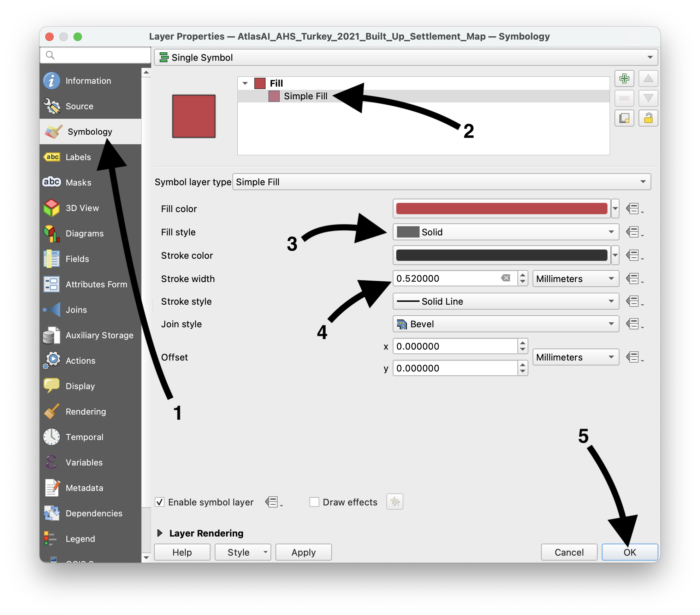The image size is (700, 615).
Task: Click the OK button
Action: pyautogui.click(x=630, y=552)
